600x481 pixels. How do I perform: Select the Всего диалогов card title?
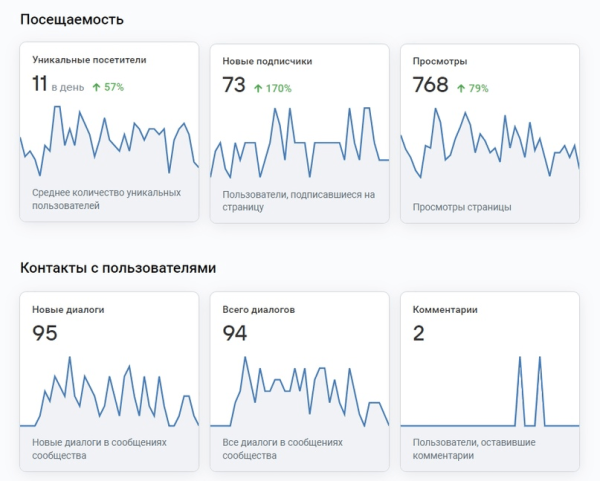click(x=258, y=310)
